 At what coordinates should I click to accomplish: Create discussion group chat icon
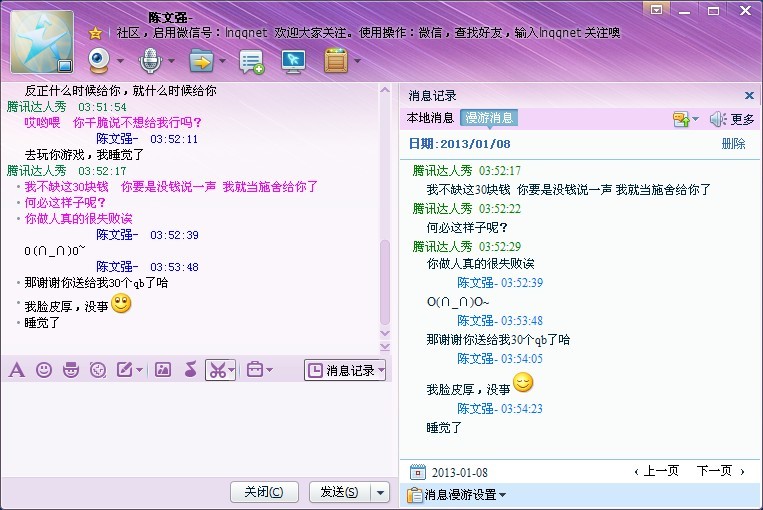click(x=252, y=62)
